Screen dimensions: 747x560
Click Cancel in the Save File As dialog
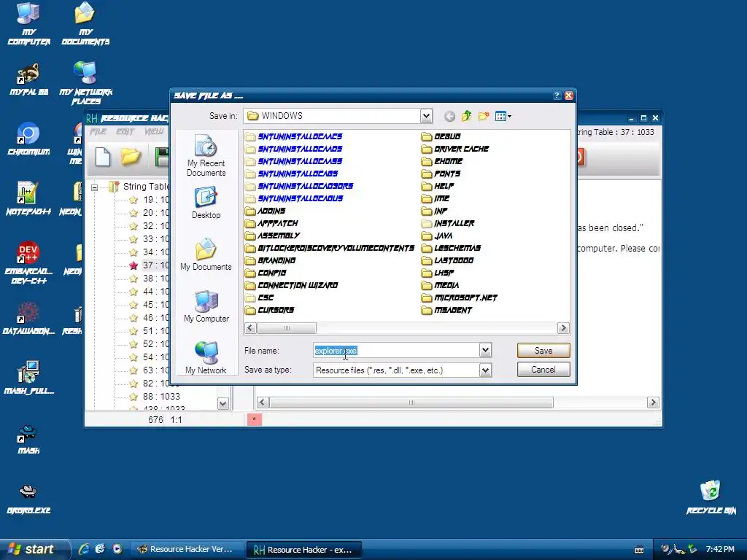(x=543, y=370)
